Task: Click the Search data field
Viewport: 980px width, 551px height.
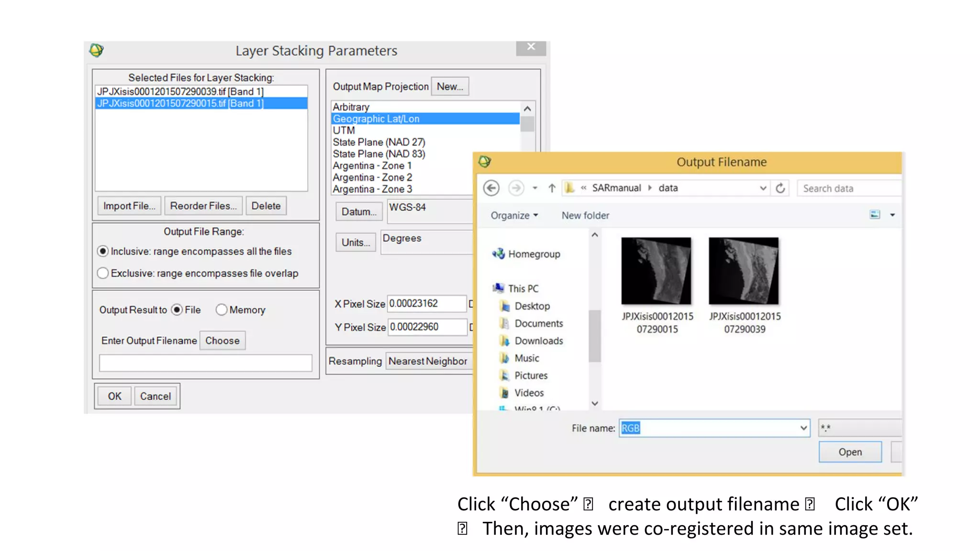Action: click(x=849, y=188)
